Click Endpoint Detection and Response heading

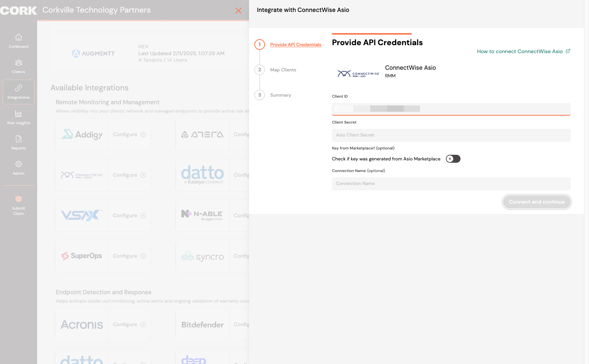(x=104, y=292)
